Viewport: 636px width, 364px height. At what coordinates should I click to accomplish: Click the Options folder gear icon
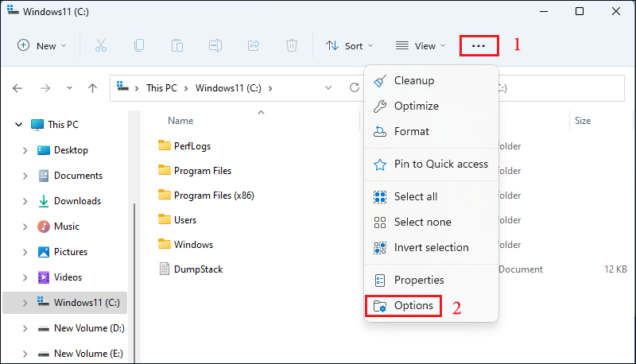coord(380,306)
